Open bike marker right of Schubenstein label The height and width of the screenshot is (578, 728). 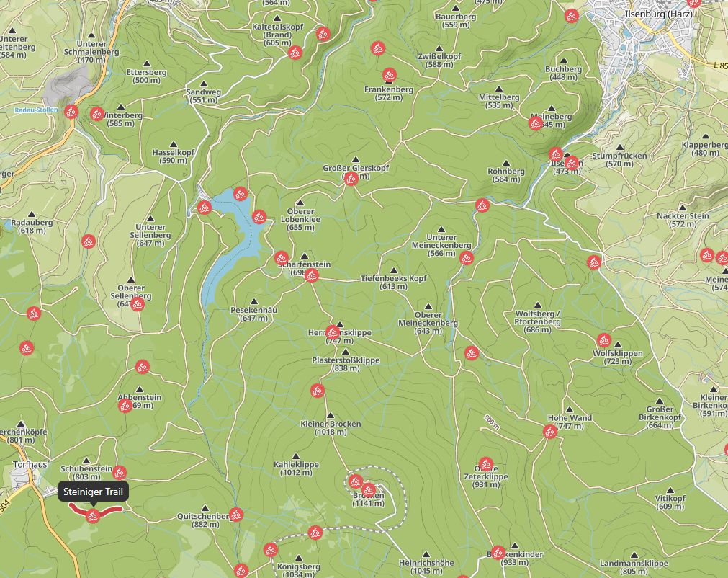pos(120,473)
